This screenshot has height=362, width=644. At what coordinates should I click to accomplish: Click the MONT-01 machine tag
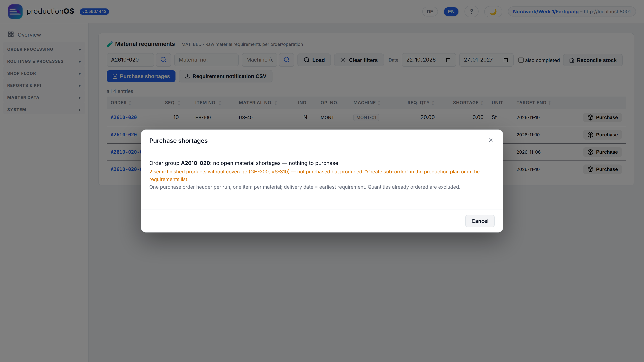(366, 117)
